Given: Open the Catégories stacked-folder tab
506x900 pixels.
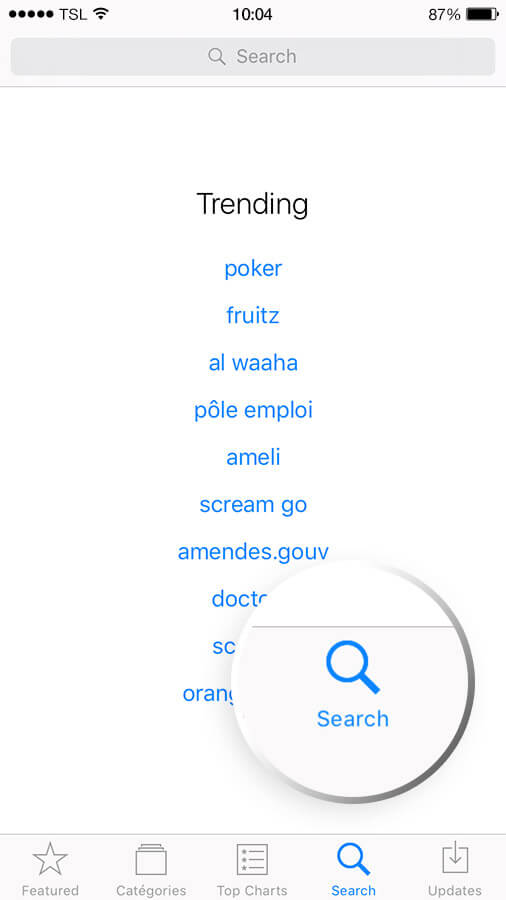Looking at the screenshot, I should 151,868.
